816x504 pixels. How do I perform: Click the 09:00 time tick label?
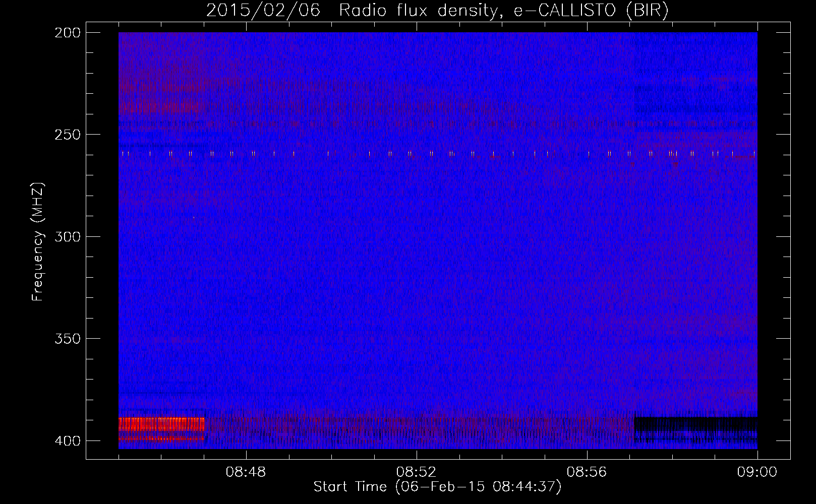pyautogui.click(x=757, y=472)
